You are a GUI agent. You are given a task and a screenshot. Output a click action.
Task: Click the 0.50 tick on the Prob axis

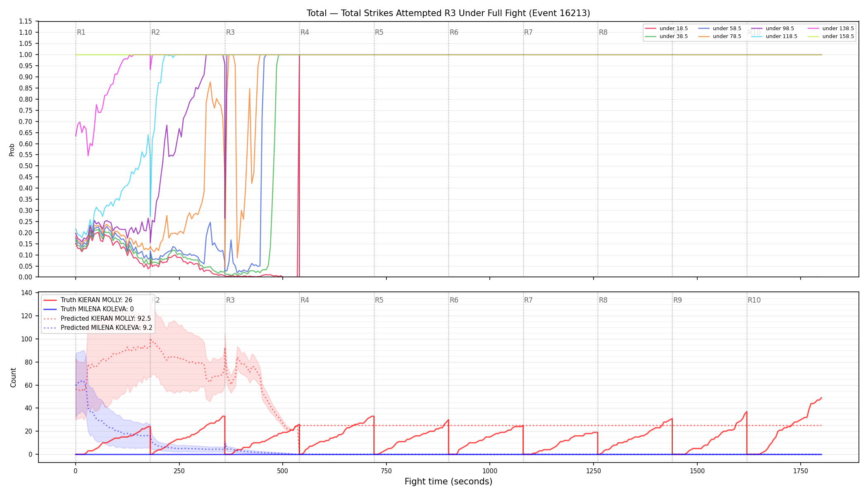(26, 166)
